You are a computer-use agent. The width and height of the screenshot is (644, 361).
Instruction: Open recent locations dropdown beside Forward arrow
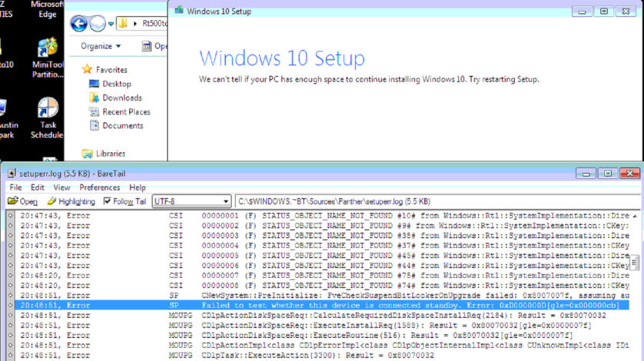coord(111,24)
